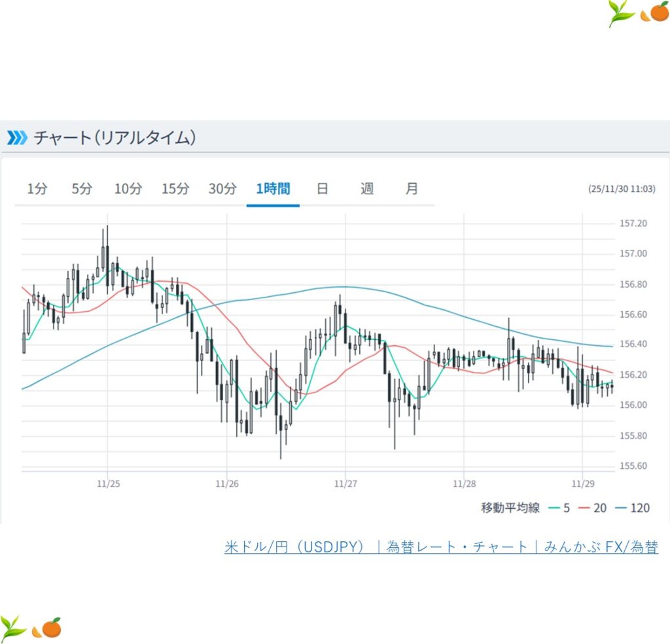Switch to the weekly 週 chart
670x644 pixels.
367,189
